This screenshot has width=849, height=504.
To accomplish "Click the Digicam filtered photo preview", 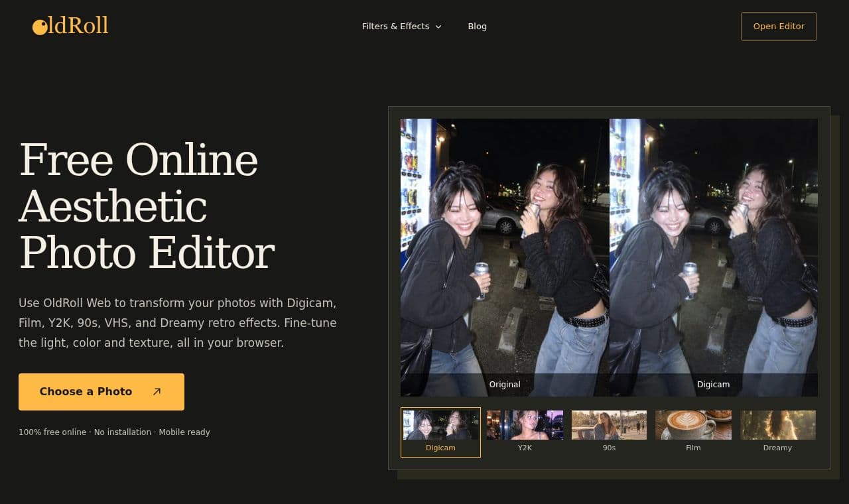I will (x=714, y=257).
